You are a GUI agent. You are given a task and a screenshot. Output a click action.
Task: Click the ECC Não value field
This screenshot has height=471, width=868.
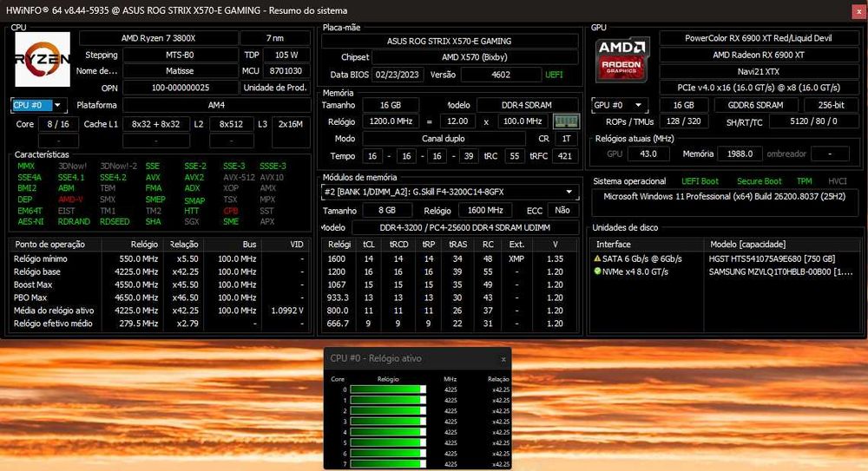coord(562,210)
